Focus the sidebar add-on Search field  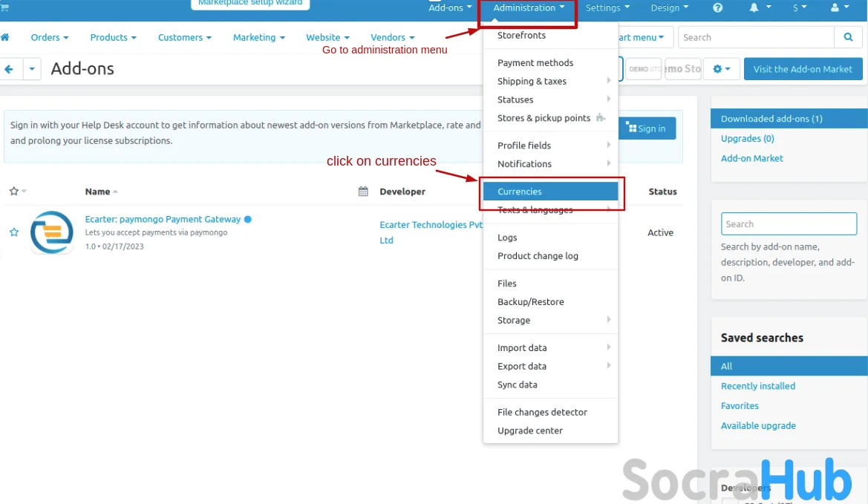(789, 224)
